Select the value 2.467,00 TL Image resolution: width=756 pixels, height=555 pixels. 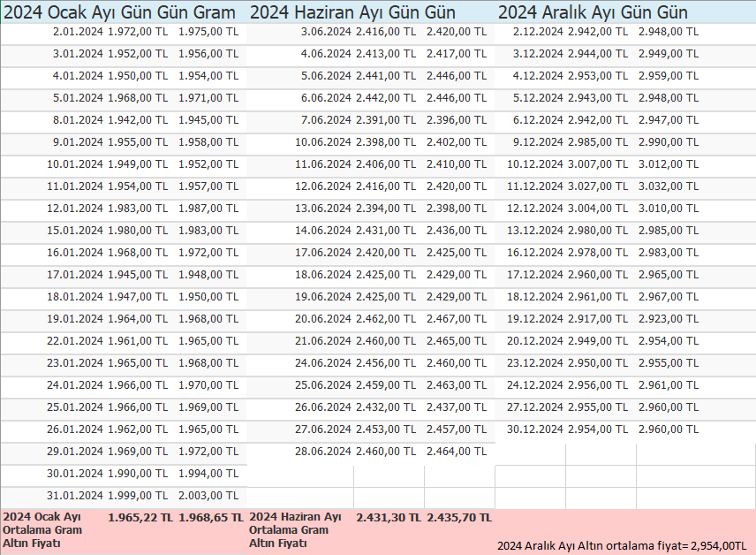click(x=456, y=319)
